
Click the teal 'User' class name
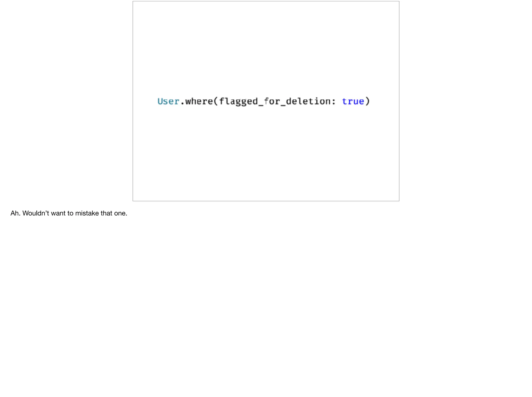click(x=168, y=101)
